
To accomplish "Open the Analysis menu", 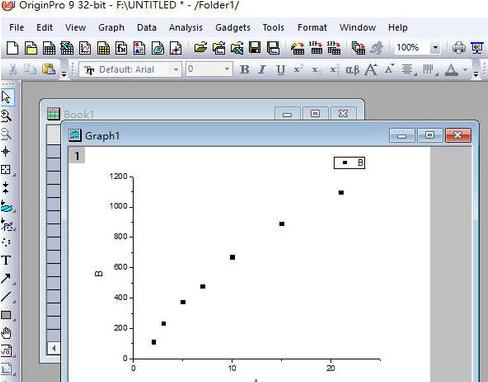I will tap(186, 28).
